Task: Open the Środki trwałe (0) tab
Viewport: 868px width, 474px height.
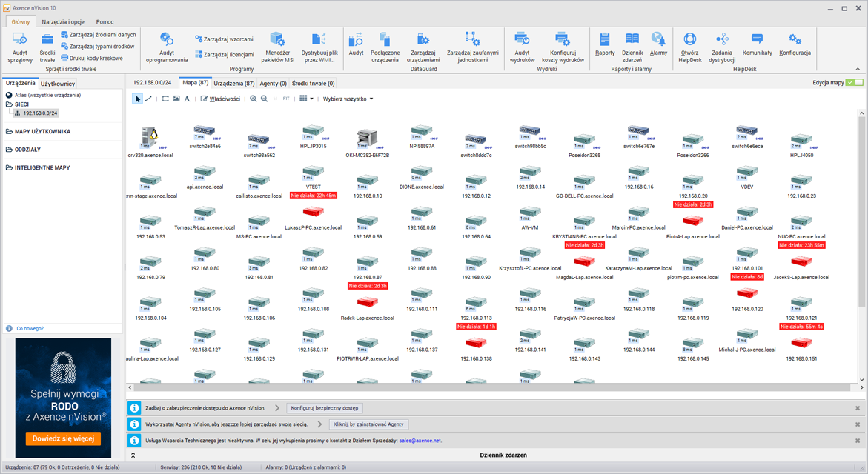Action: pos(314,83)
